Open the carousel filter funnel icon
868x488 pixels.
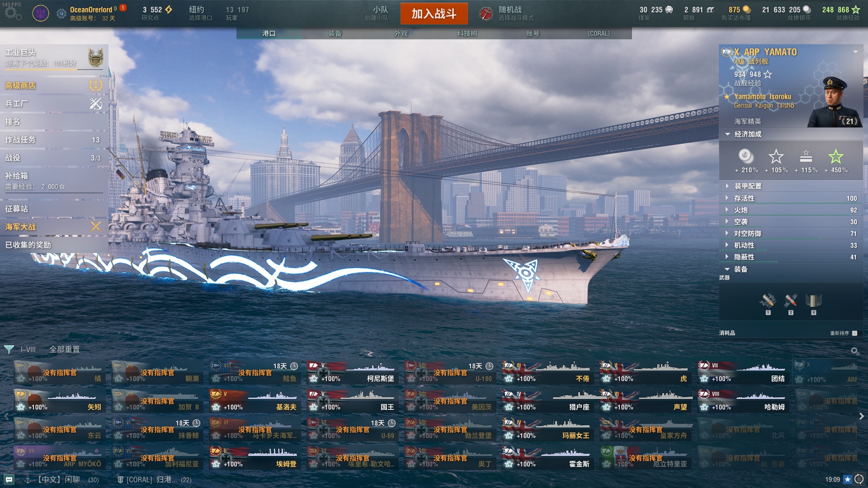click(x=9, y=349)
